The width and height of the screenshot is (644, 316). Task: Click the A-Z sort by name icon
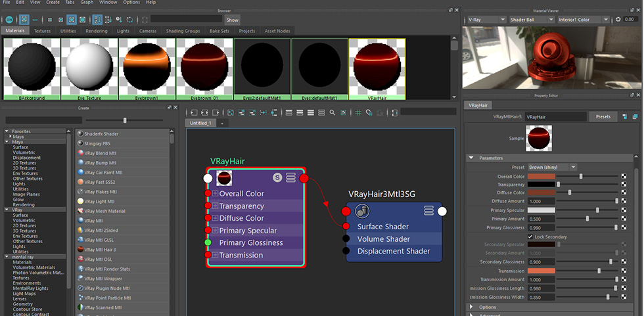tap(98, 20)
